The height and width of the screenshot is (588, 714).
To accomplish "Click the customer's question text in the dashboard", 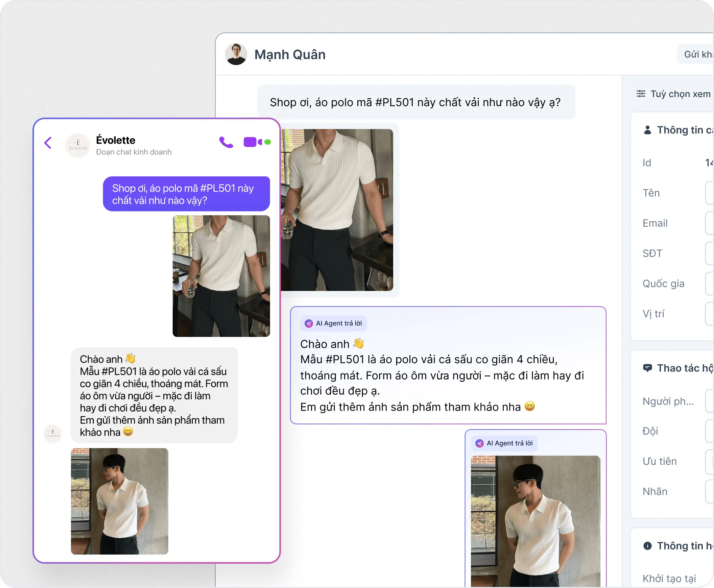I will (415, 102).
